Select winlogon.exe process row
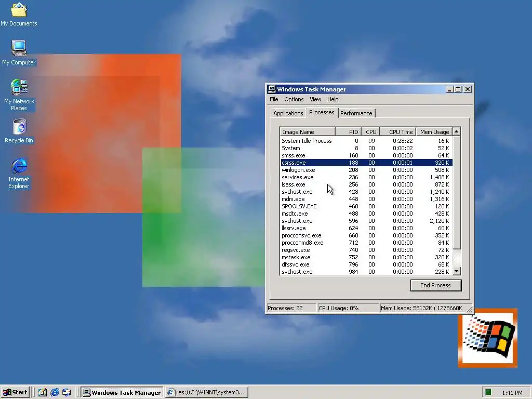 (x=366, y=170)
